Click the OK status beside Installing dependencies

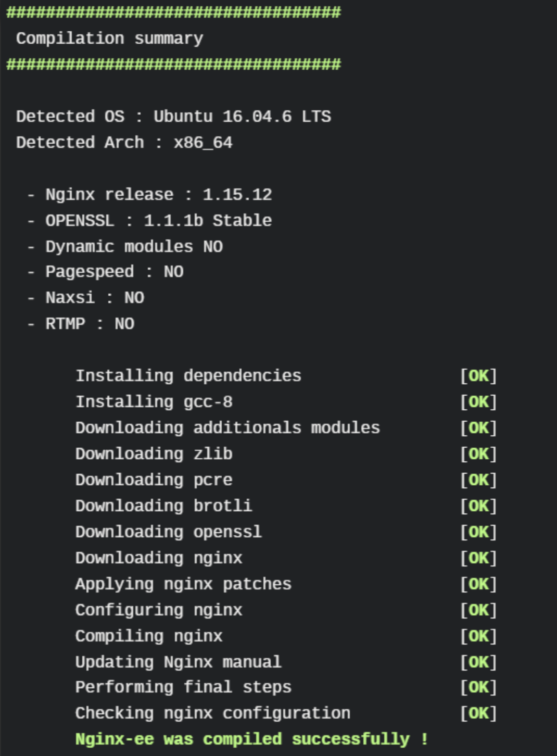[x=478, y=376]
